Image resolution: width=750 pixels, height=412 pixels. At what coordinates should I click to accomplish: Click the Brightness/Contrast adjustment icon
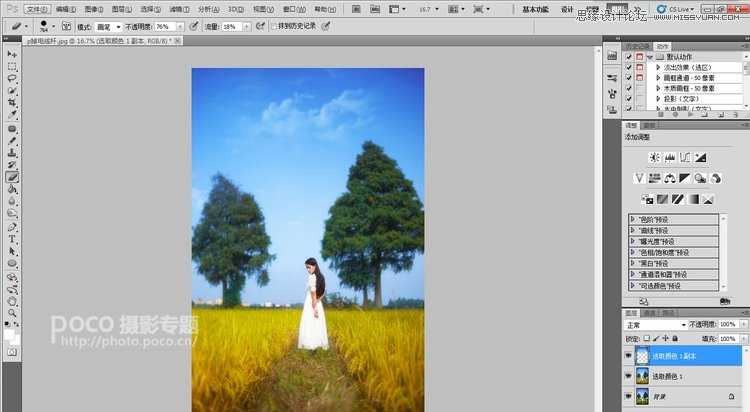654,157
